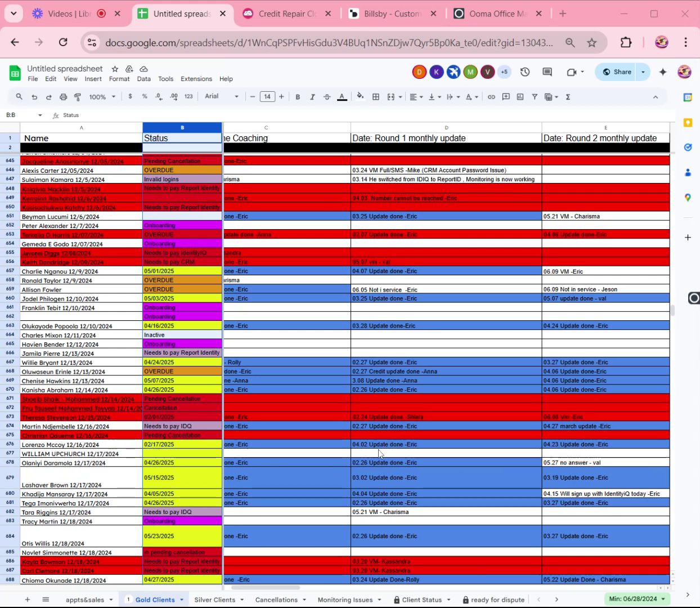Click the strikethrough formatting icon
This screenshot has height=608, width=700.
pyautogui.click(x=327, y=97)
